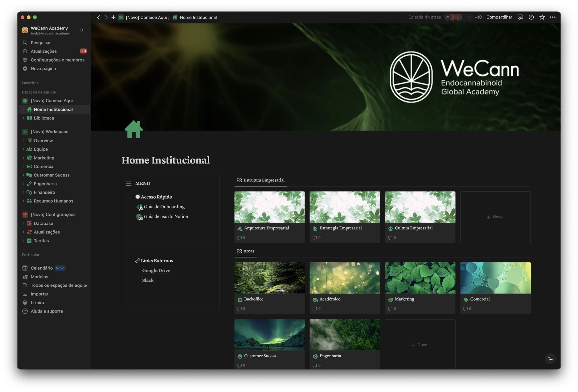The height and width of the screenshot is (392, 578).
Task: Open the Notion AI sparkle button
Action: tap(550, 359)
